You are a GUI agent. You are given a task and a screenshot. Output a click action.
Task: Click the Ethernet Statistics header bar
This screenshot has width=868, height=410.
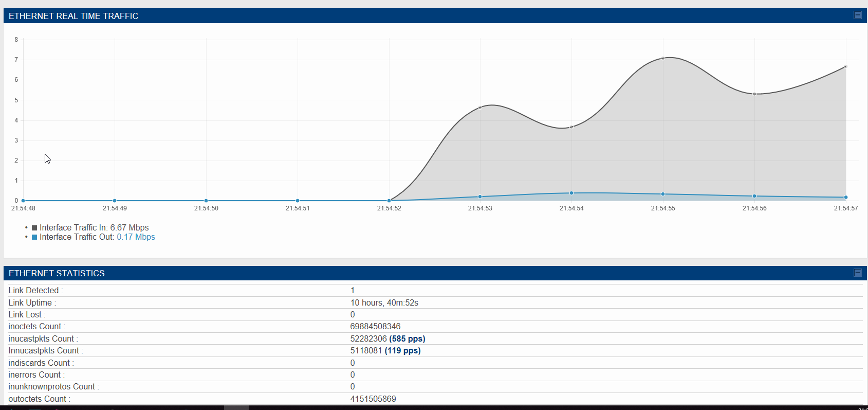tap(435, 273)
